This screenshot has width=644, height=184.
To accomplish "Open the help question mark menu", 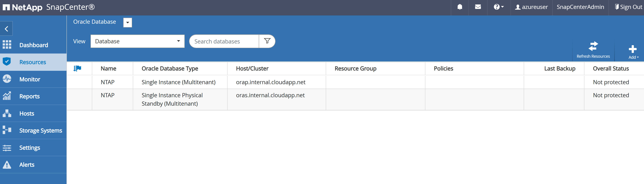I will pyautogui.click(x=498, y=7).
